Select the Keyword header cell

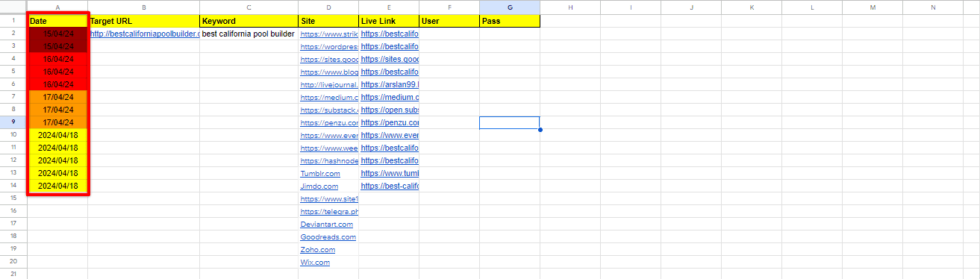pos(249,22)
